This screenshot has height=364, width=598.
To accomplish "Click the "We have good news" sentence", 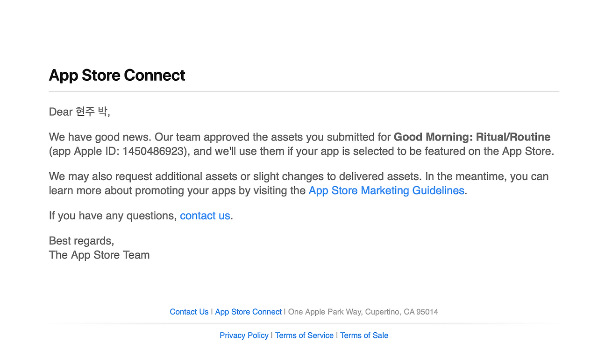I will [100, 137].
